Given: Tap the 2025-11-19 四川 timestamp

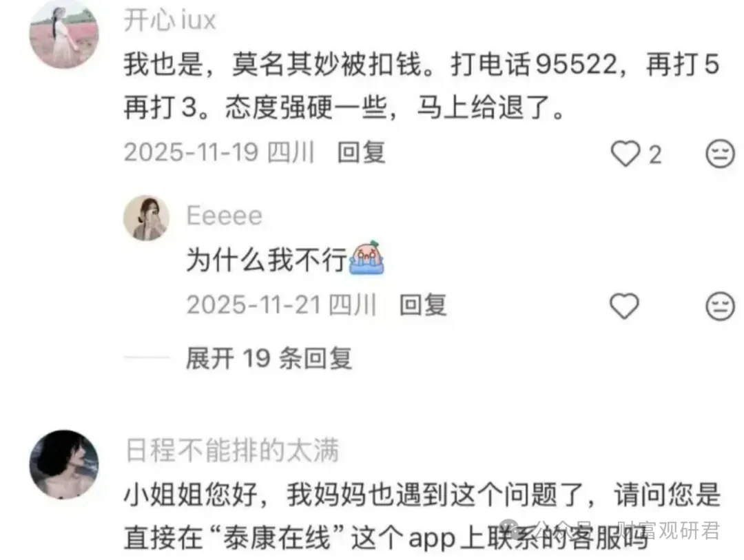Looking at the screenshot, I should click(219, 152).
